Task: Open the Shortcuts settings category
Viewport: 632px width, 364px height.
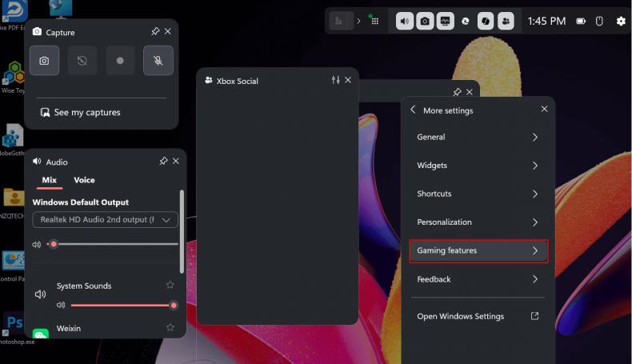Action: click(x=478, y=194)
